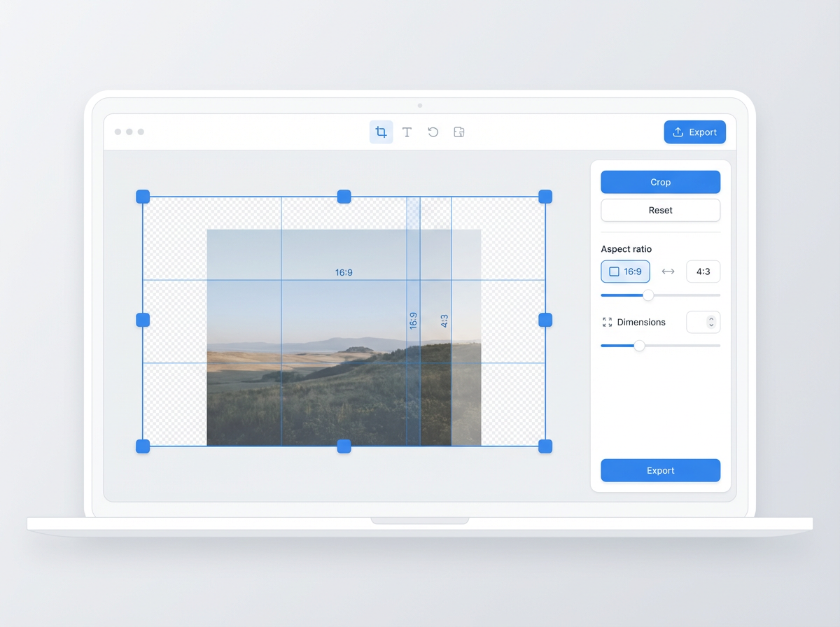Click the fourth toolbar layout icon
Screen dimensions: 840x627
[459, 132]
